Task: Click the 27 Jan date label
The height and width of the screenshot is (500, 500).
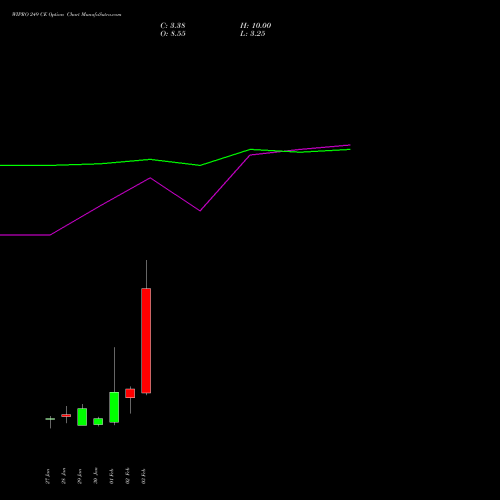Action: pyautogui.click(x=48, y=476)
